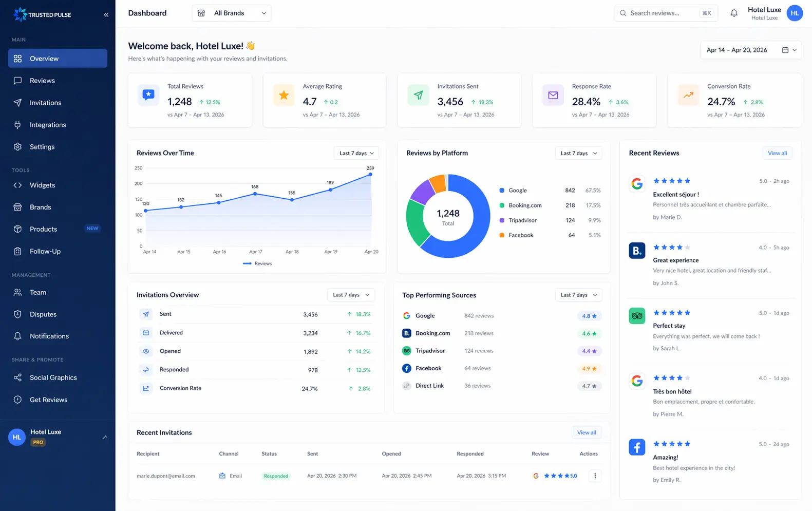
Task: Click the Delivered envelope icon in Invitations Overview
Action: 146,333
